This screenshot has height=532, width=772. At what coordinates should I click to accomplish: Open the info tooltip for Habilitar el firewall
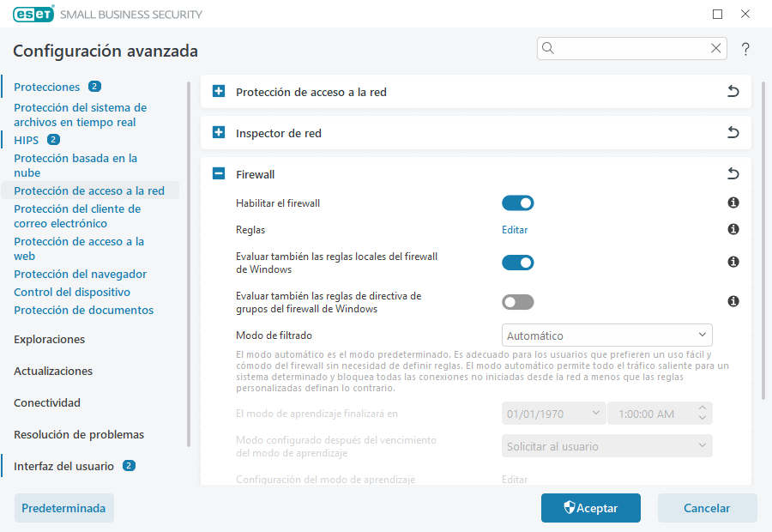(733, 203)
